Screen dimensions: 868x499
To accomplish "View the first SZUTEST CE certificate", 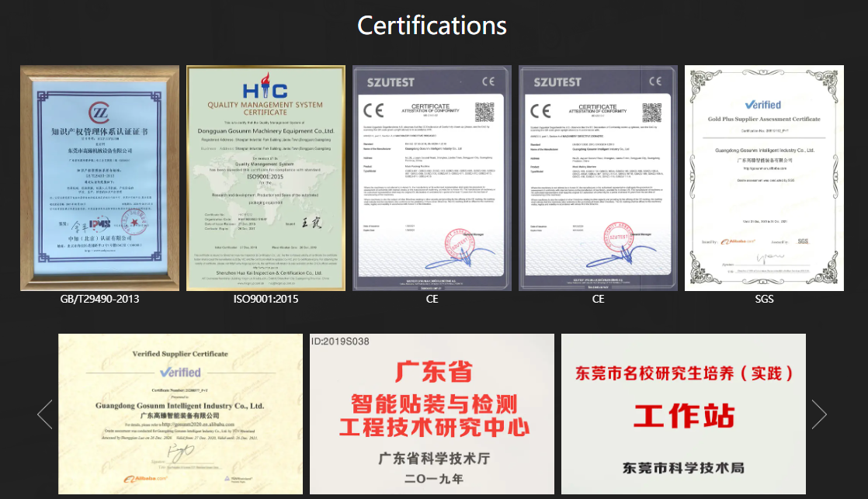I will pyautogui.click(x=432, y=178).
